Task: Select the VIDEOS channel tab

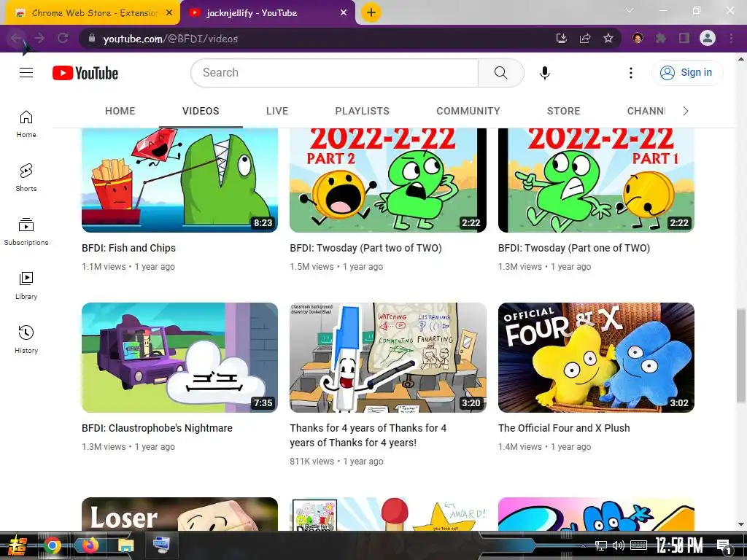Action: [x=201, y=111]
